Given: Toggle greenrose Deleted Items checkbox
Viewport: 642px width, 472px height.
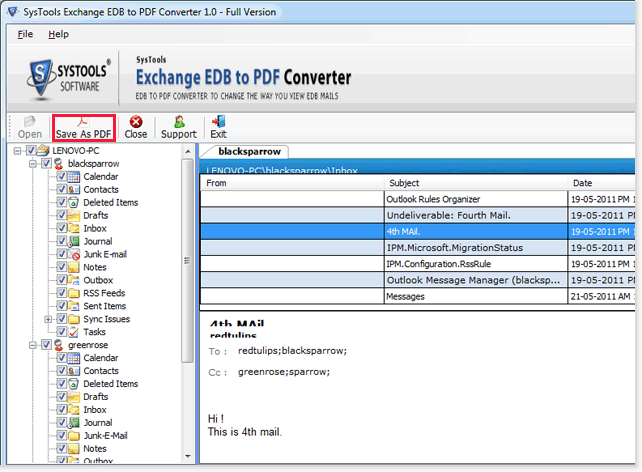Looking at the screenshot, I should coord(61,384).
